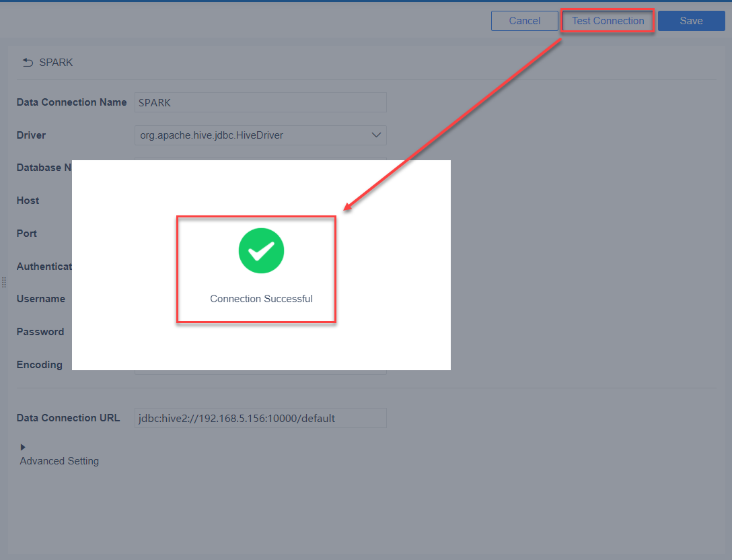This screenshot has width=732, height=560.
Task: Select the Password input field
Action: tap(260, 331)
